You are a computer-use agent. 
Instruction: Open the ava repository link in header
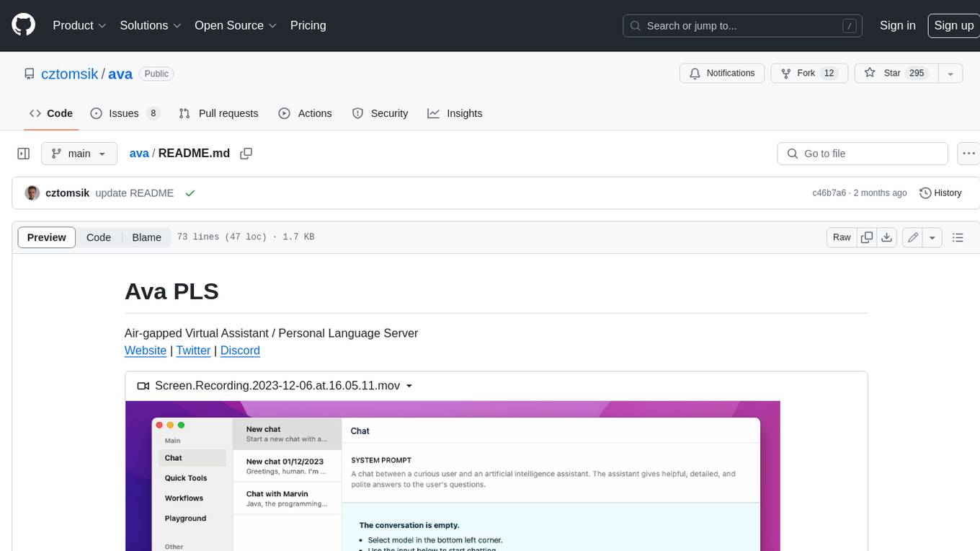[120, 74]
